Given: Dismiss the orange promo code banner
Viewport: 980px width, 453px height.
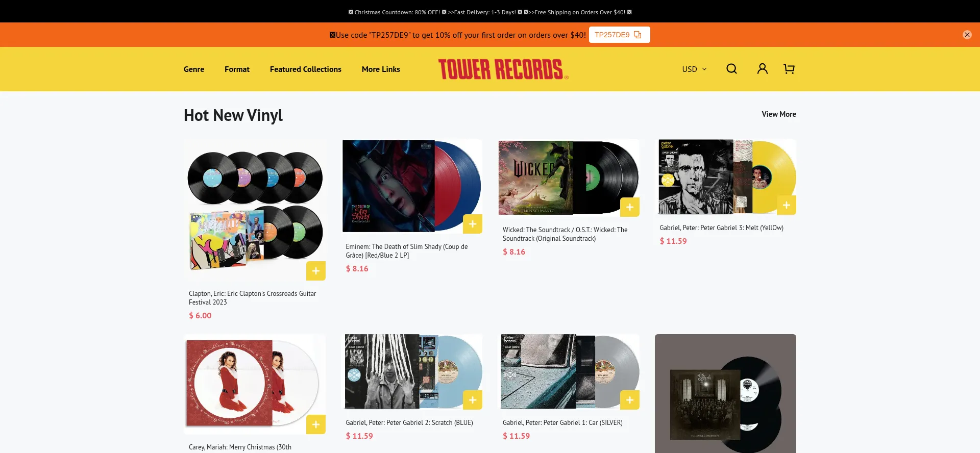Looking at the screenshot, I should point(967,35).
